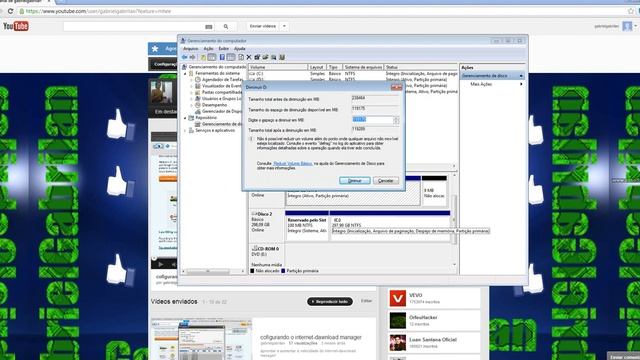Click the YouTube logo
The image size is (640, 360).
click(x=16, y=26)
